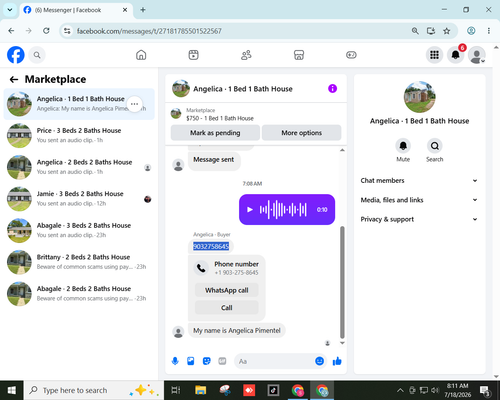The width and height of the screenshot is (500, 400).
Task: Expand Chat members section
Action: click(x=419, y=180)
